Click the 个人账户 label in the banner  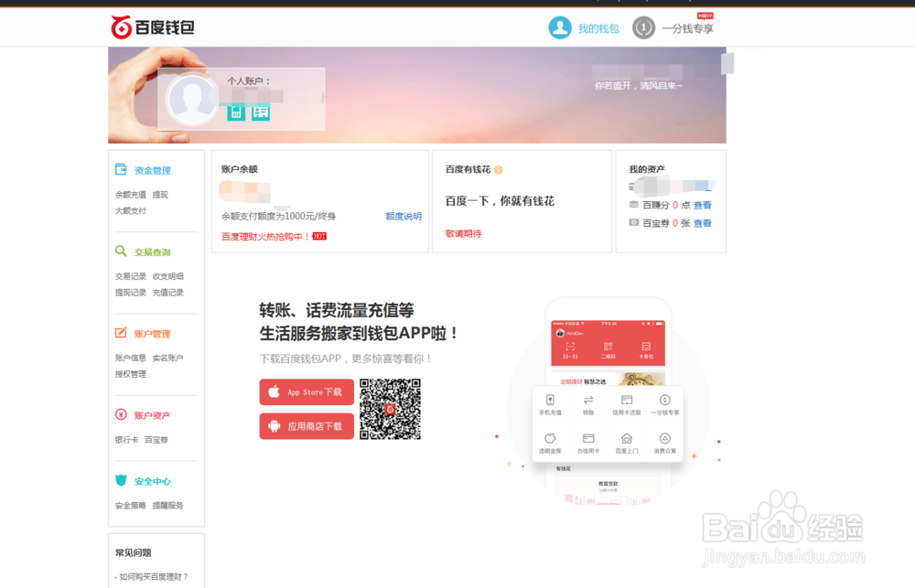click(x=249, y=81)
